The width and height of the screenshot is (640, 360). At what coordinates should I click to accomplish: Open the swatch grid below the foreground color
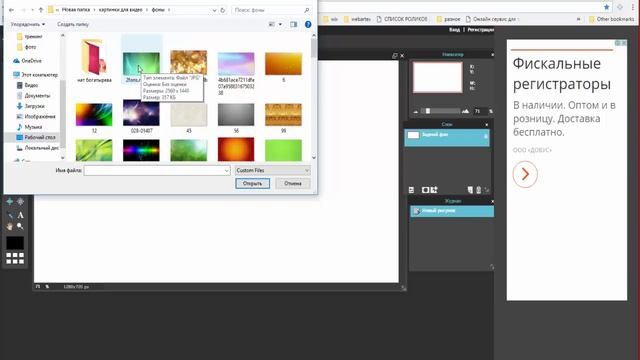tap(15, 258)
